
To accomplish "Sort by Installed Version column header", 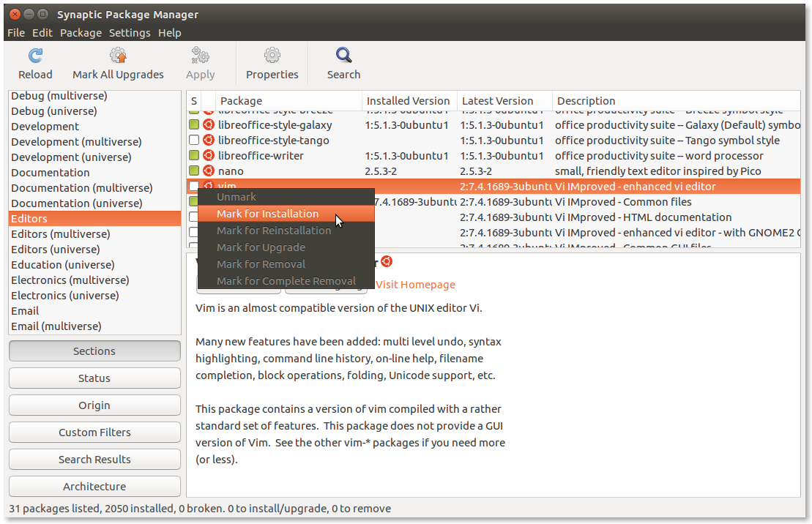I will coord(409,101).
